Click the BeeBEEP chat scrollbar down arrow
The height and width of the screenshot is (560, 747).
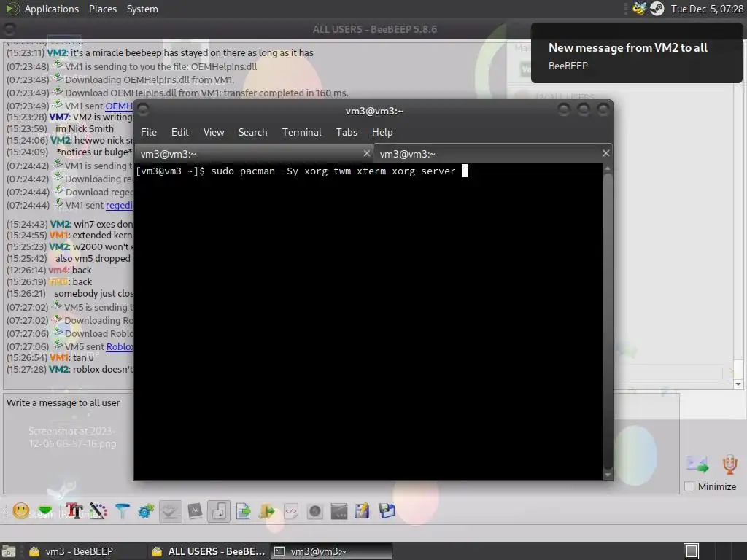738,384
